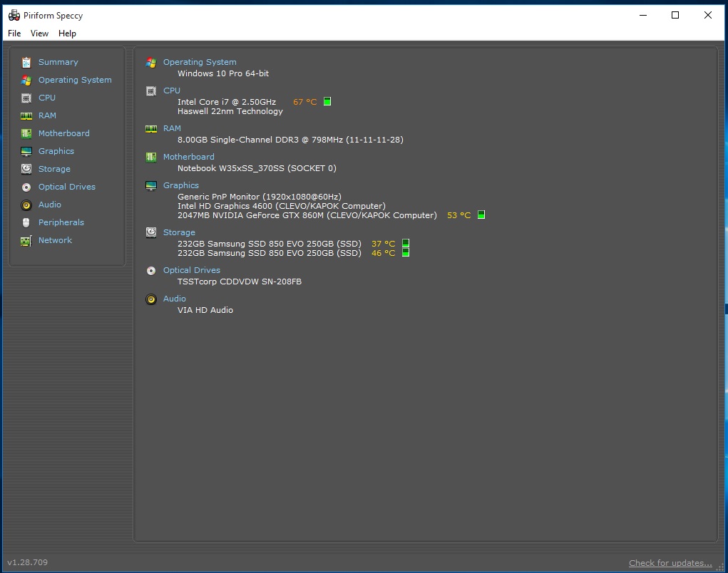Click the green temperature indicator next to CPU 67 °C
Viewport: 728px width, 573px height.
(x=327, y=102)
